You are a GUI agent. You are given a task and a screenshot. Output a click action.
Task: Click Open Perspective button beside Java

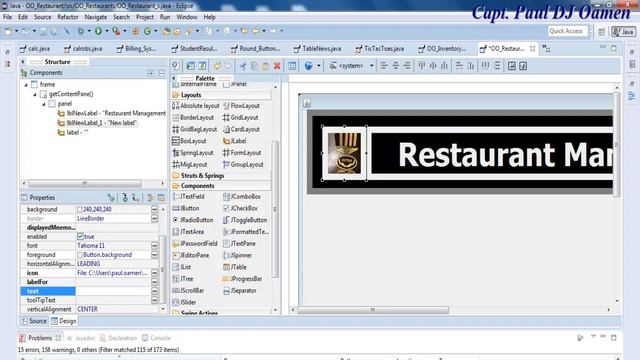[602, 31]
